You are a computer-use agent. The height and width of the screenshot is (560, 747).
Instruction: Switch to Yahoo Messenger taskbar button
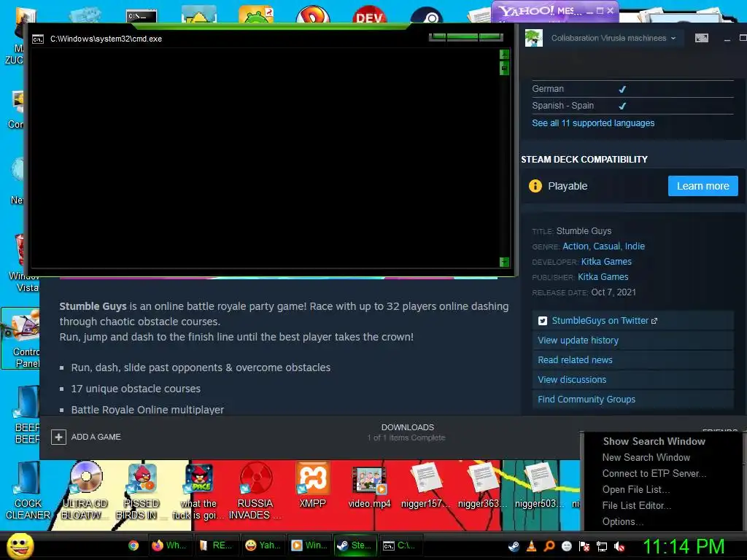tap(263, 545)
